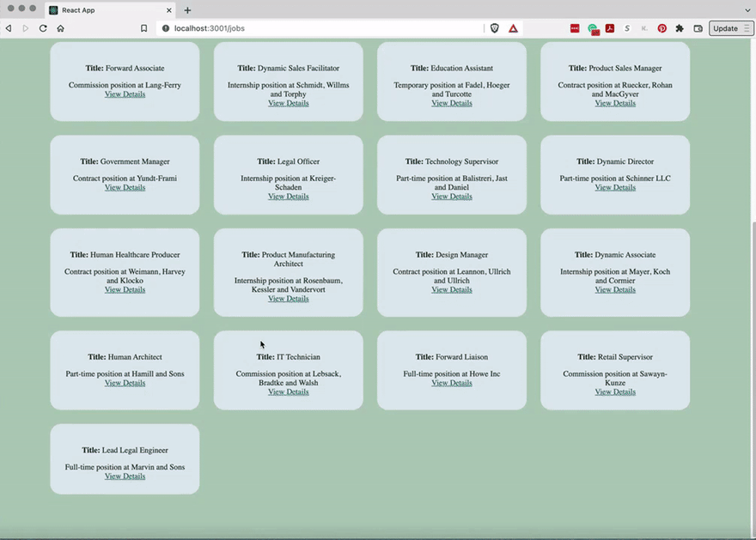Click the 'Title: Forward Associate' text

pyautogui.click(x=125, y=69)
